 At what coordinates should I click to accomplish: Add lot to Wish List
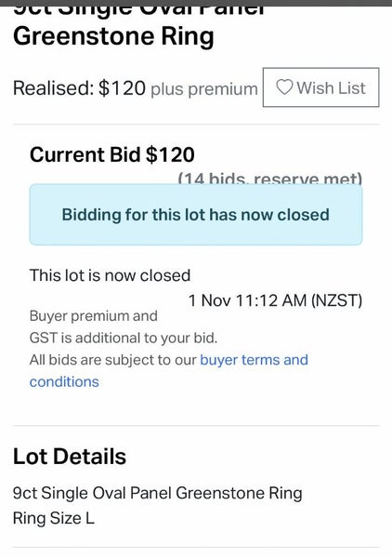(x=320, y=87)
